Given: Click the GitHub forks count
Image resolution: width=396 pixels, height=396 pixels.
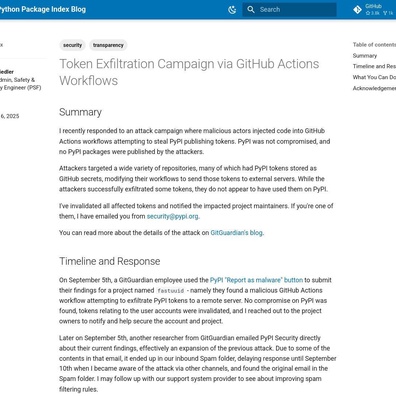Looking at the screenshot, I should [388, 13].
